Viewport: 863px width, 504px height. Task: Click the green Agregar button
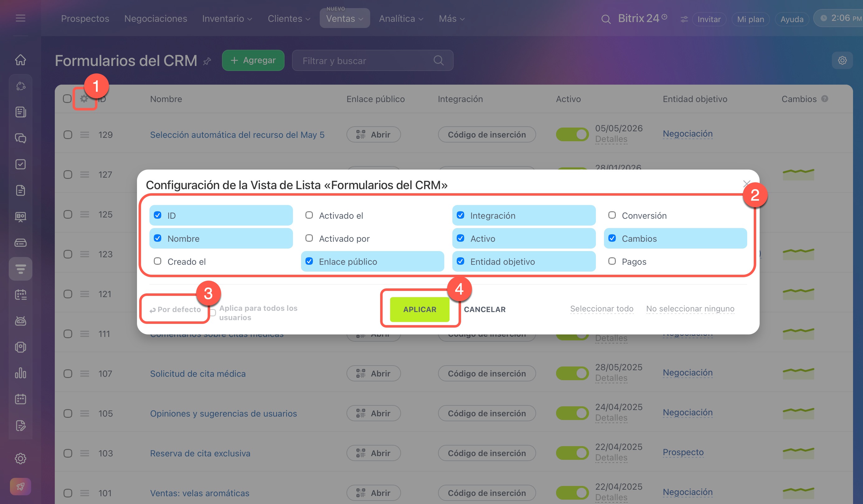[253, 61]
